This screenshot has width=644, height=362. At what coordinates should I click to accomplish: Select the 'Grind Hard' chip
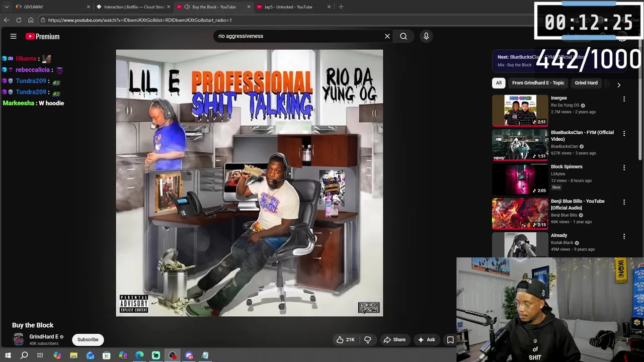[586, 83]
